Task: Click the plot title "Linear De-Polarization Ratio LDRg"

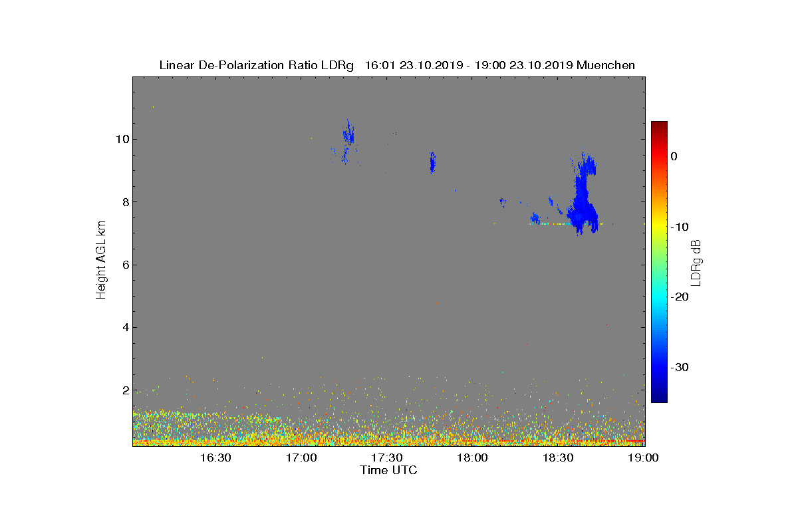Action: pos(257,65)
